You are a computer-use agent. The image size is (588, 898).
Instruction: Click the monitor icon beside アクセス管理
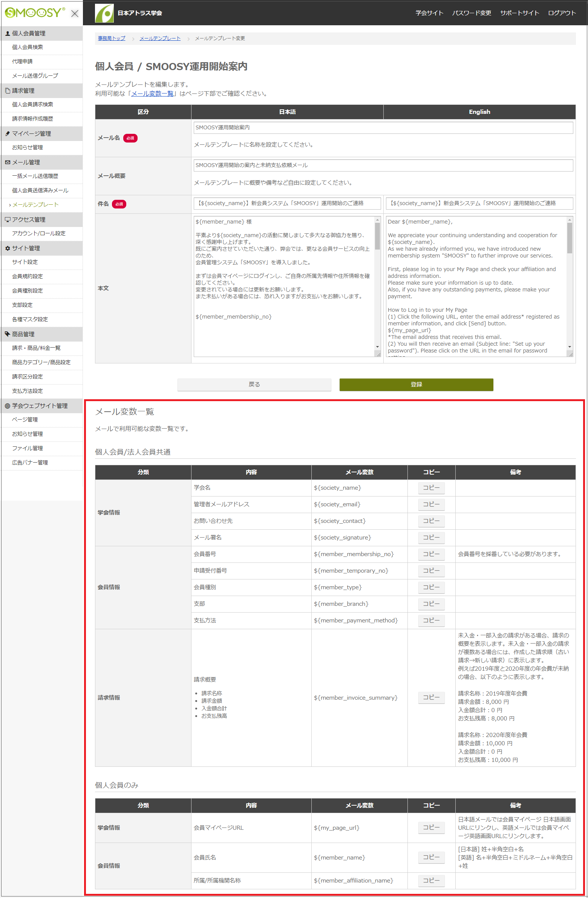coord(8,219)
